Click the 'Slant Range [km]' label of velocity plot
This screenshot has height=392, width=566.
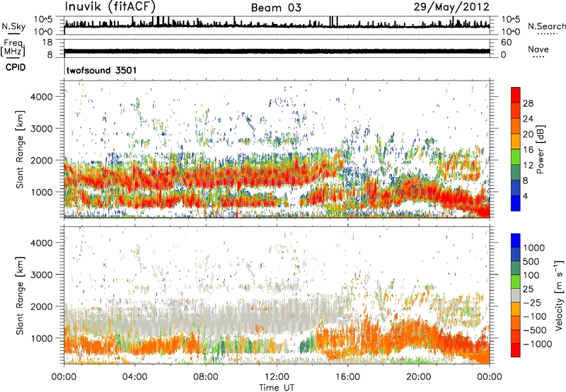[x=20, y=296]
